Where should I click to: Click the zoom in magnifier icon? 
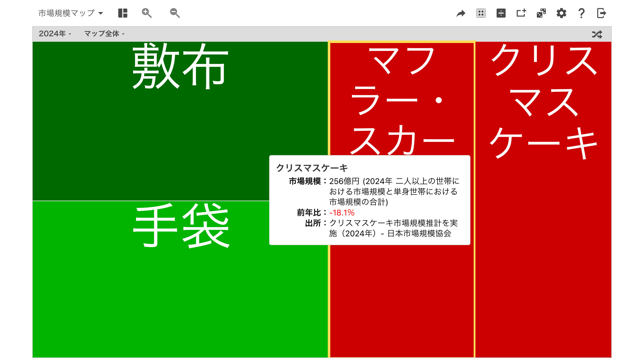pos(147,13)
